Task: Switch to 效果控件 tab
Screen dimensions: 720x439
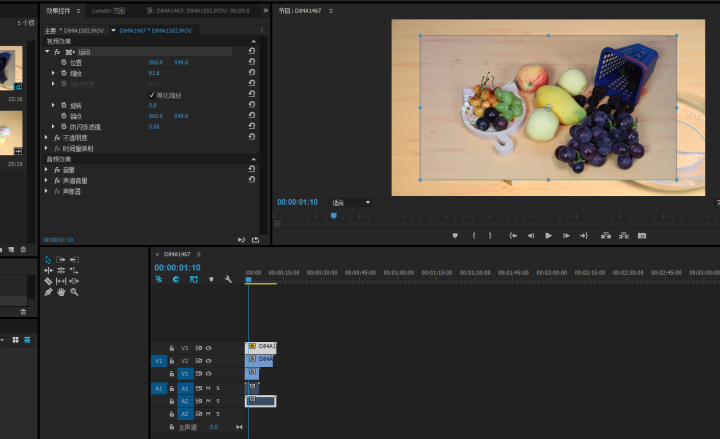Action: pyautogui.click(x=58, y=11)
